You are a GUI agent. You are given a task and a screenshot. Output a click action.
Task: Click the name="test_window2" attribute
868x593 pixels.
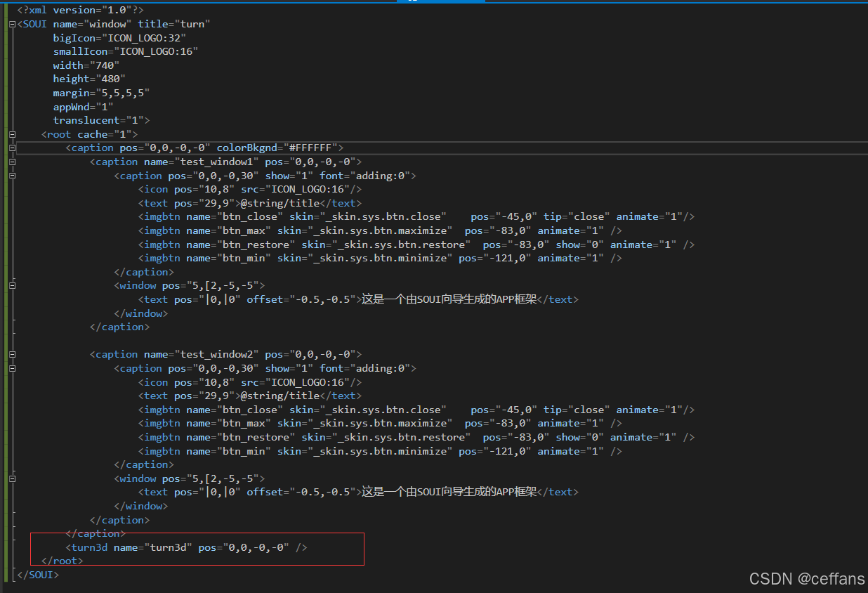202,354
